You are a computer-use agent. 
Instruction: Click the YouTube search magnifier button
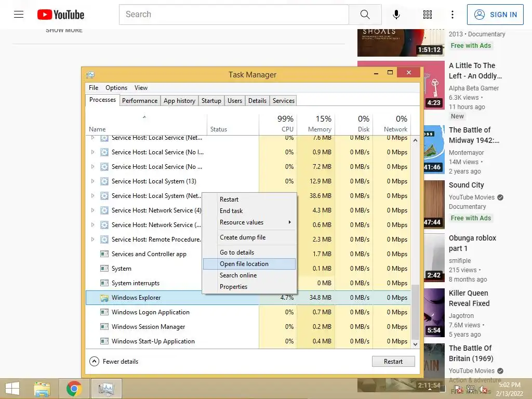pyautogui.click(x=365, y=14)
